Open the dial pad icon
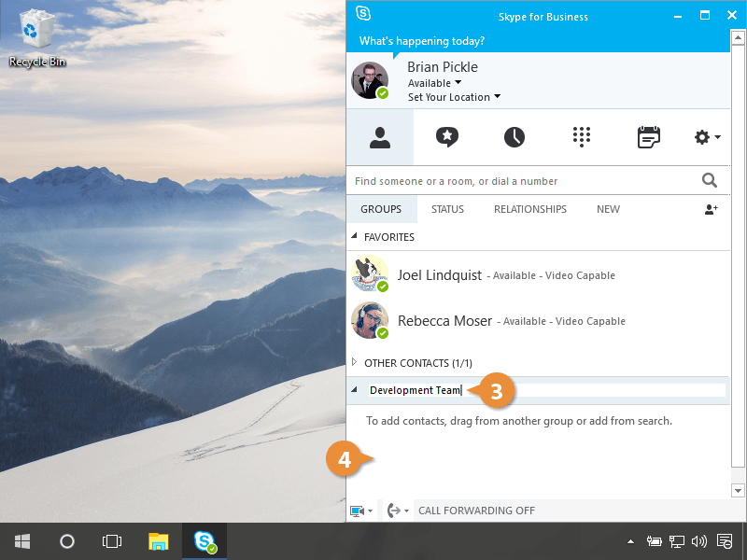The image size is (747, 560). pyautogui.click(x=582, y=137)
